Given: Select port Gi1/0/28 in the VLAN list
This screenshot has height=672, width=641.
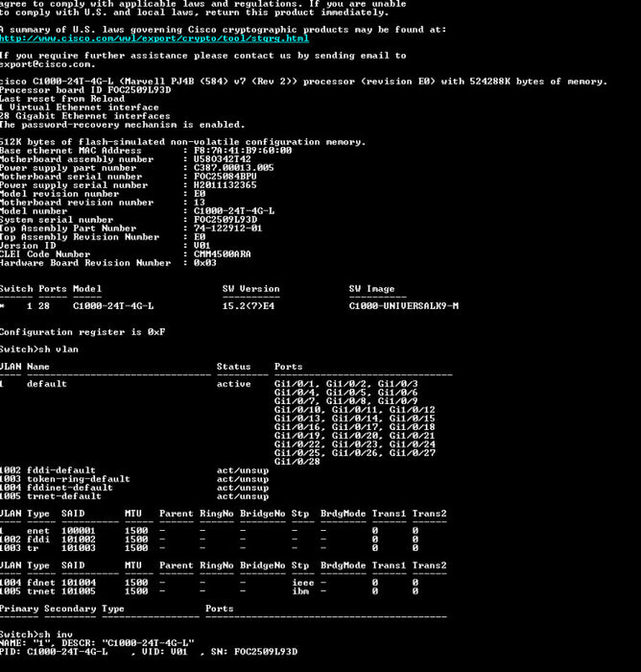Looking at the screenshot, I should click(297, 462).
